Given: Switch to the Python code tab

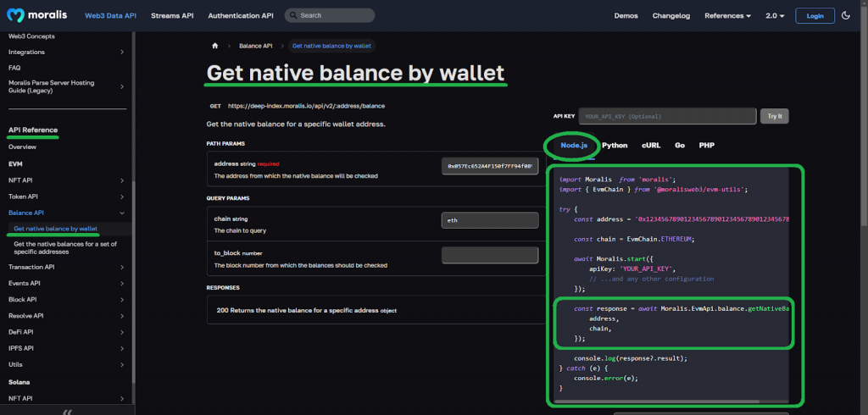Looking at the screenshot, I should click(x=615, y=146).
